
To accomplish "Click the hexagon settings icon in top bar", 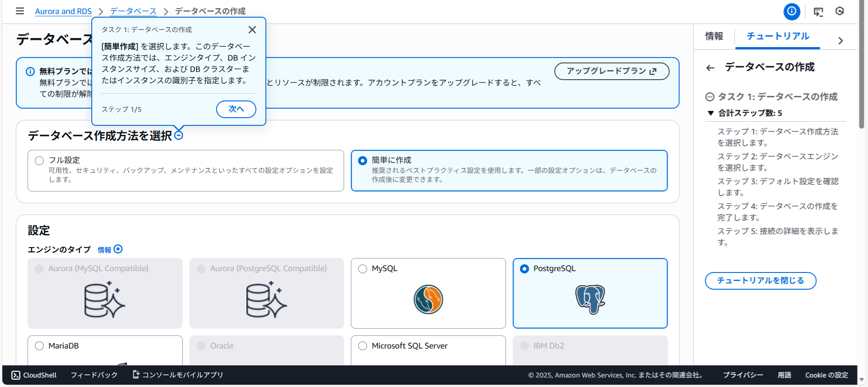I will 840,11.
